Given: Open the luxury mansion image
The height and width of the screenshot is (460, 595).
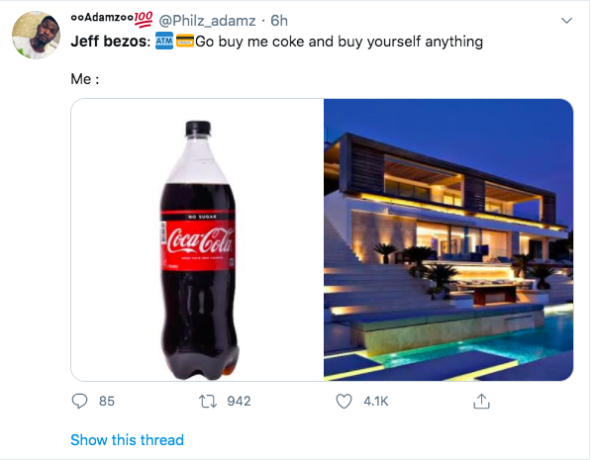Looking at the screenshot, I should (x=449, y=240).
